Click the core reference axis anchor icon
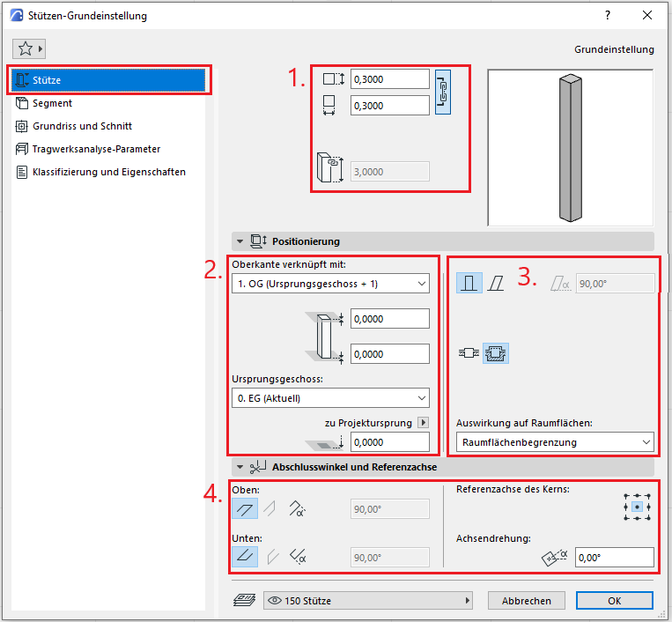The height and width of the screenshot is (622, 672). [x=637, y=507]
